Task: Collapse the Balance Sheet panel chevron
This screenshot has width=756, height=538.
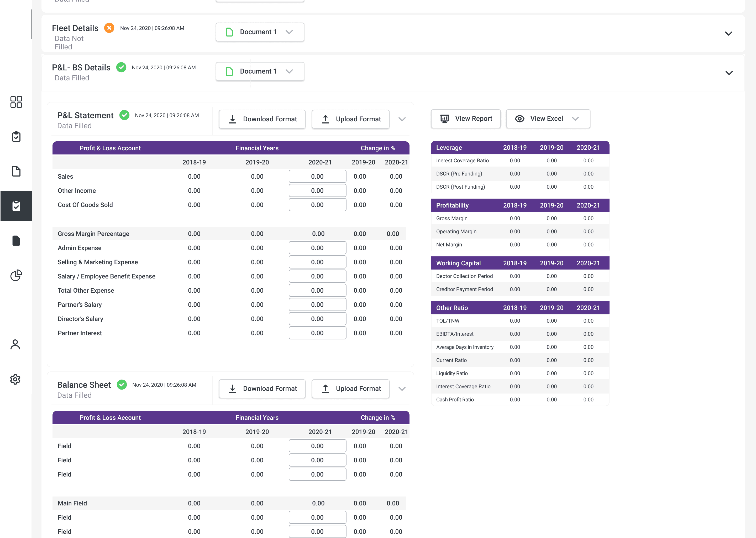Action: (402, 389)
